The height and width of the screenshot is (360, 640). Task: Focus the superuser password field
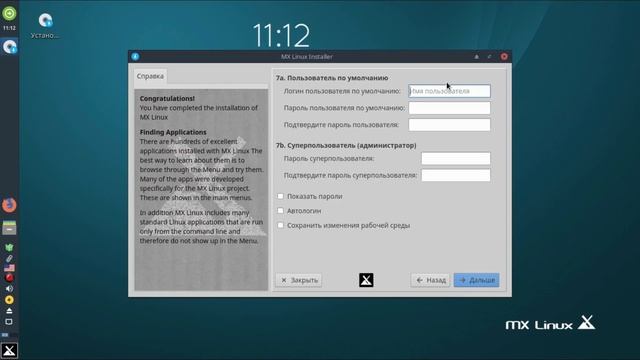coord(456,158)
